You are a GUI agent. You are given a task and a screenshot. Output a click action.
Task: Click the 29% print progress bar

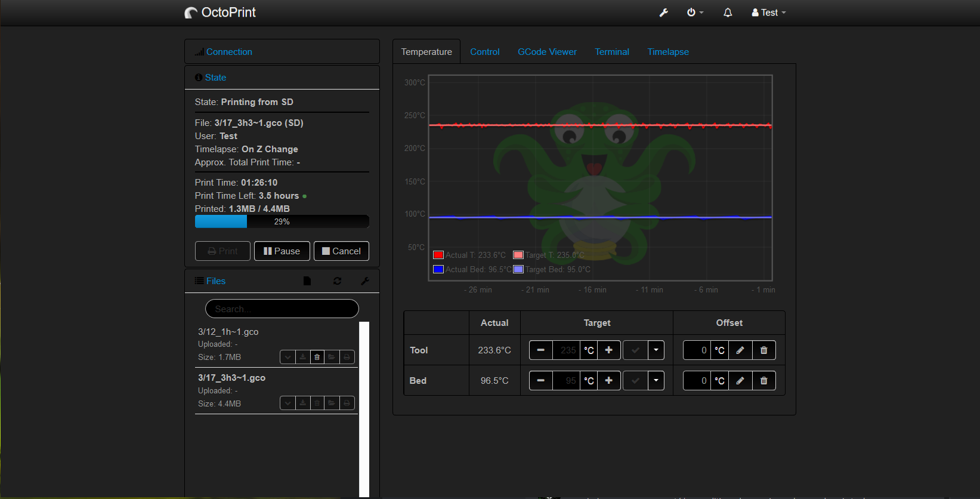click(x=282, y=221)
